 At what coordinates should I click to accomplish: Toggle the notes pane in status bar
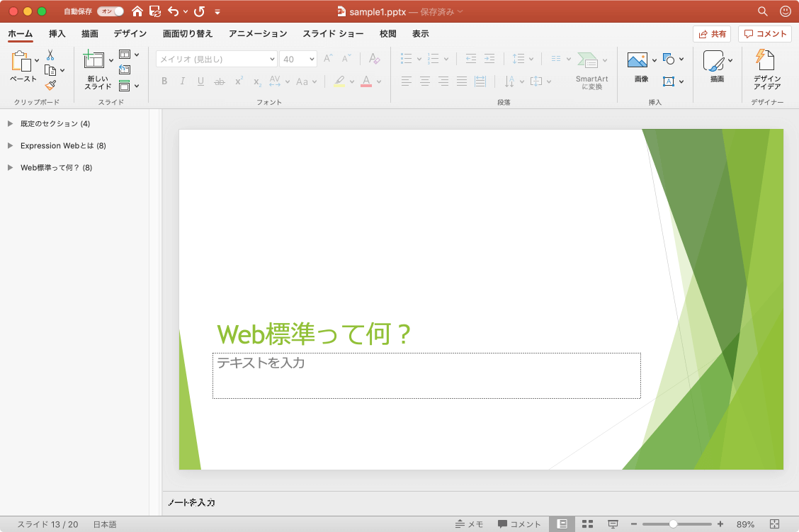point(470,523)
